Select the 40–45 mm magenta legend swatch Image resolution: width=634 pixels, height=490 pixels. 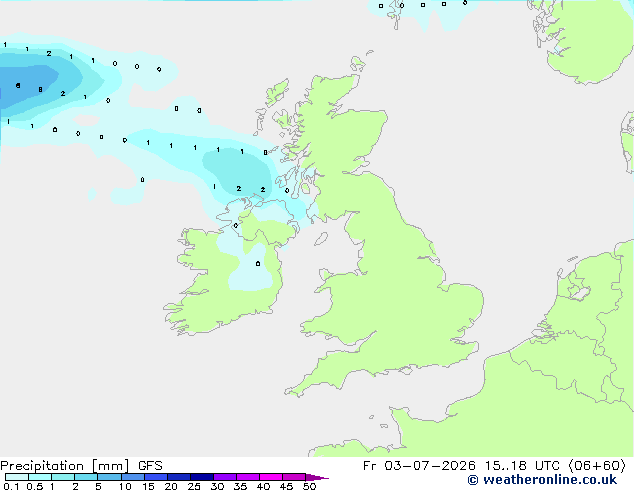pos(271,477)
